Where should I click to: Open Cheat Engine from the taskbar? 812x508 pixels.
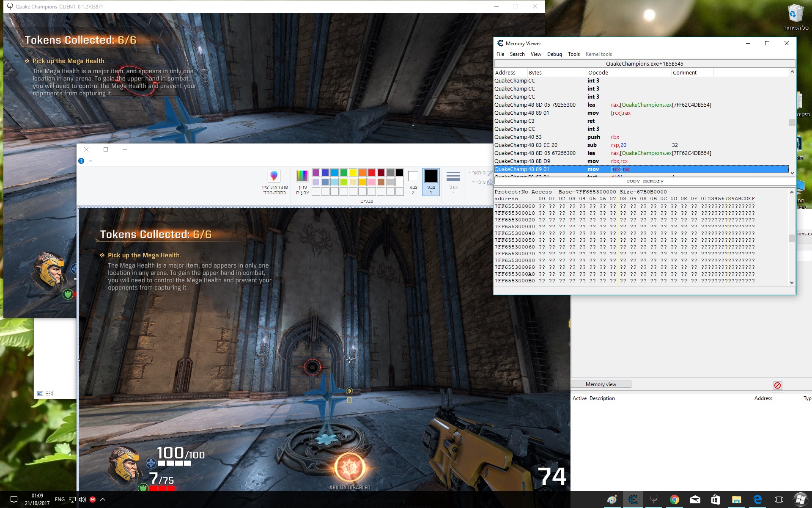coord(633,500)
